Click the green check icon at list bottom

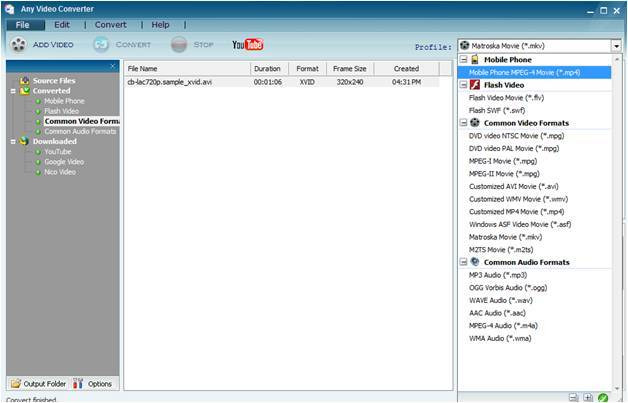(x=603, y=397)
